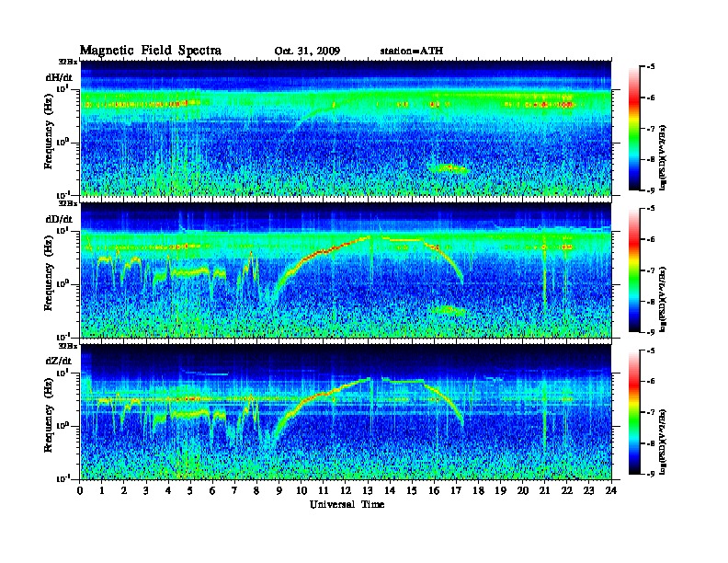Click hour tick label "14" on time axis

pos(390,491)
